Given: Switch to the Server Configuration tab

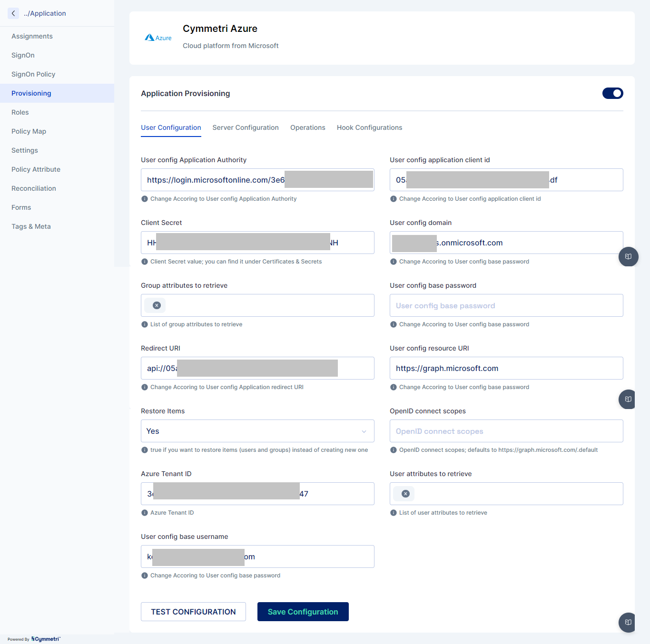Looking at the screenshot, I should click(246, 127).
